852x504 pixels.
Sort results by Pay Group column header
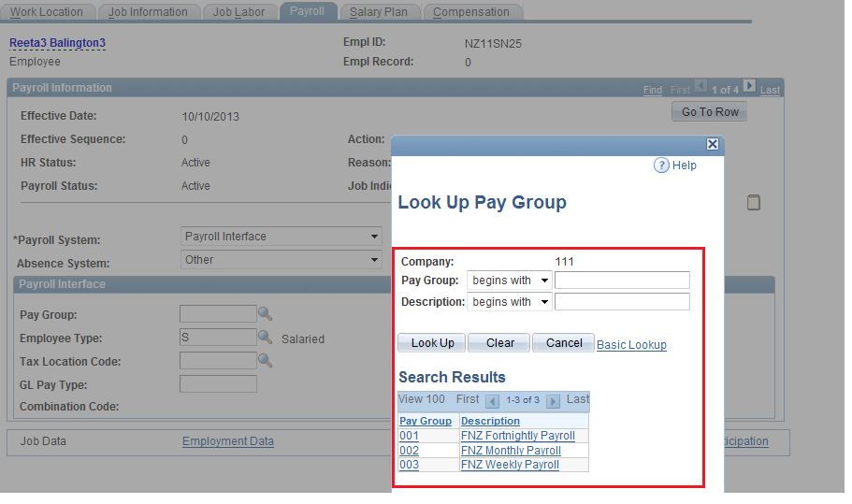click(426, 421)
